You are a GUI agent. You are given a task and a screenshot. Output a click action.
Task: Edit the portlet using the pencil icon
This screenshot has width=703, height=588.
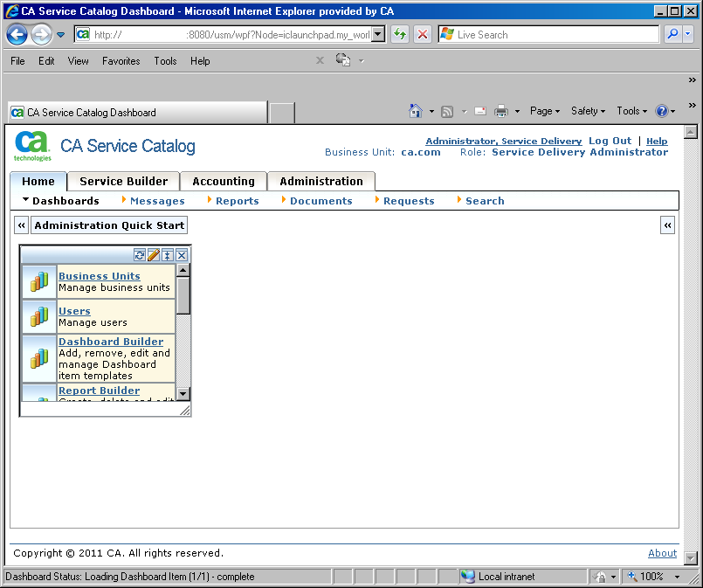tap(154, 255)
